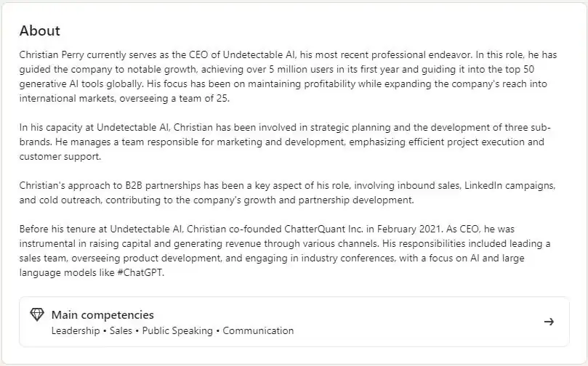Click the text 'February 2021'
Viewport: 588px width, 366px height.
click(408, 229)
